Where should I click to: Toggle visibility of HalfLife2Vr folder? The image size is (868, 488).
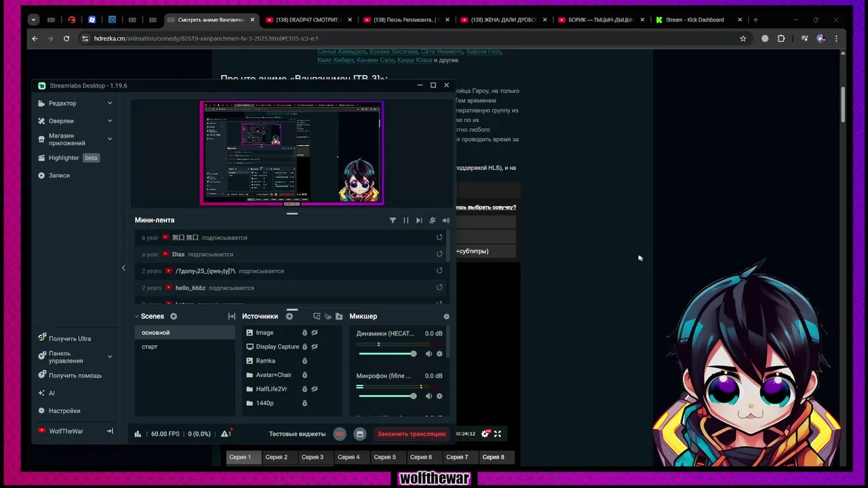[315, 389]
